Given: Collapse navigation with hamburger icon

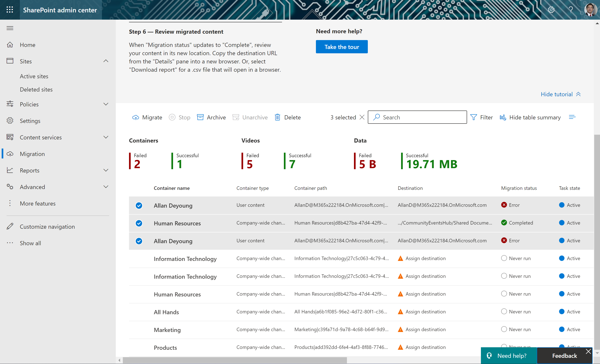Looking at the screenshot, I should pos(10,28).
